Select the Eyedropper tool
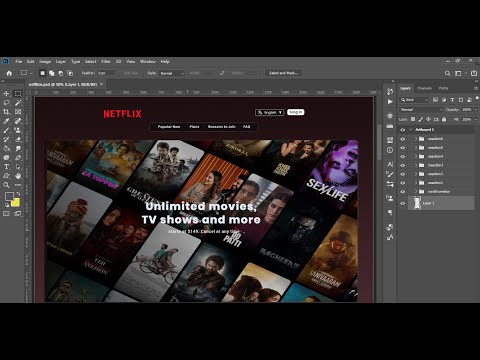The image size is (480, 360). click(x=6, y=121)
